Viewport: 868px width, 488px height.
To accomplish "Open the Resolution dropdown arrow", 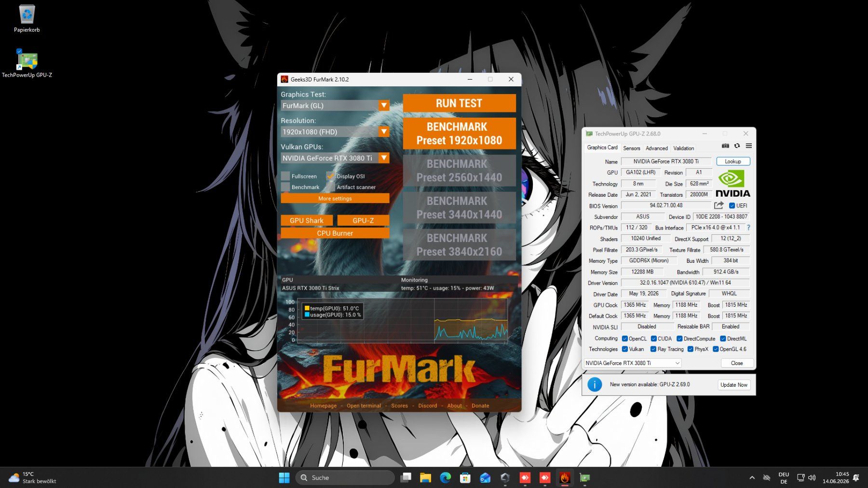I will [384, 132].
